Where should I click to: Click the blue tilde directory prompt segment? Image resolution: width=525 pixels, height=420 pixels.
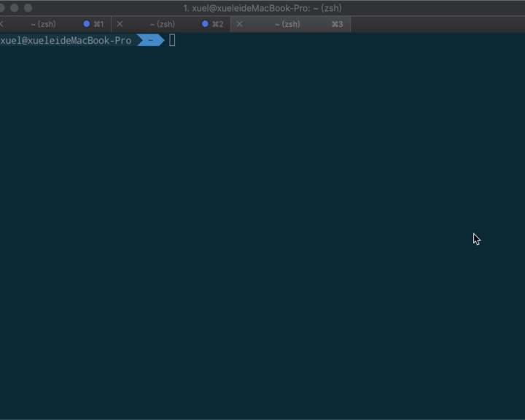click(x=151, y=40)
